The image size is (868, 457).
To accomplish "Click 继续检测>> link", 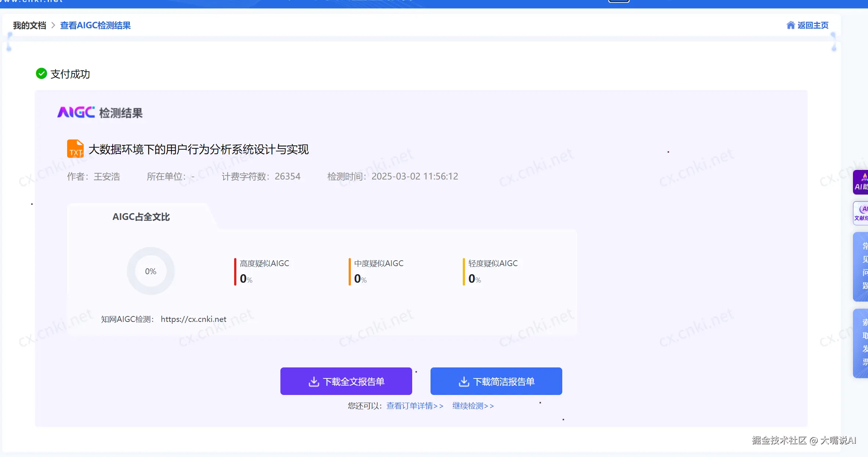I will coord(473,406).
